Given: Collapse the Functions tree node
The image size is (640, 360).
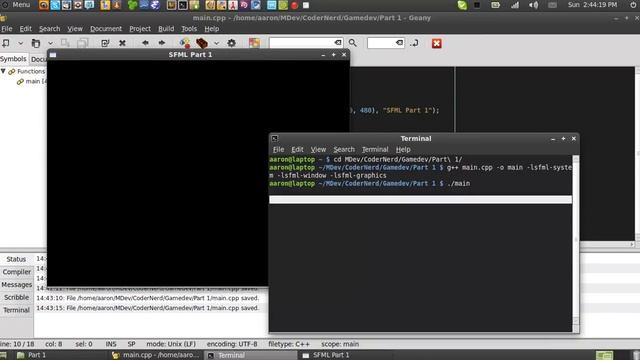Looking at the screenshot, I should (3, 71).
